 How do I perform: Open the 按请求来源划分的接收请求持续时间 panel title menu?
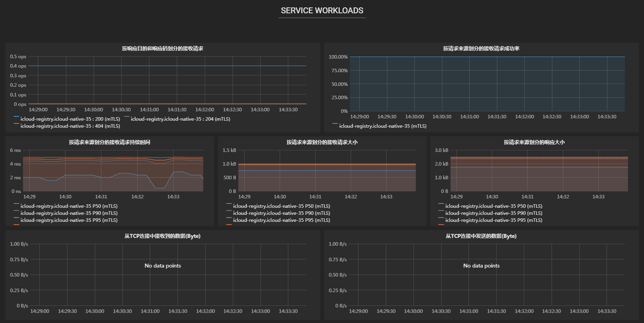click(110, 142)
